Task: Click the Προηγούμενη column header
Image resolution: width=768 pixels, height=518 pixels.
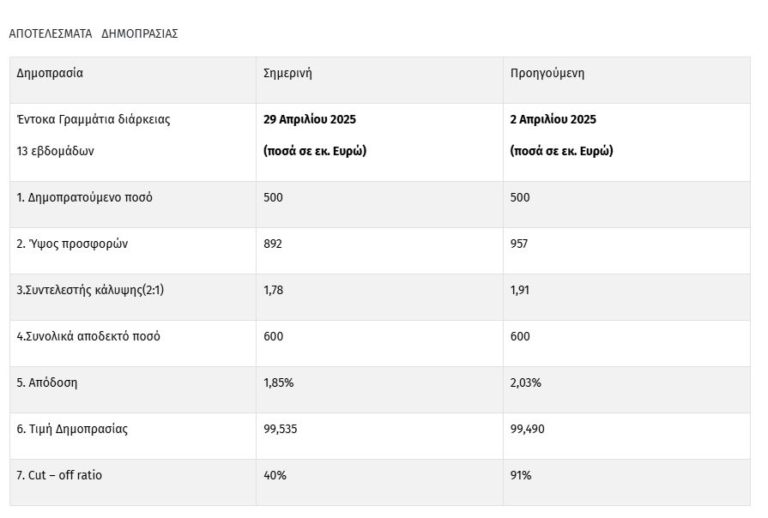Action: [x=547, y=73]
